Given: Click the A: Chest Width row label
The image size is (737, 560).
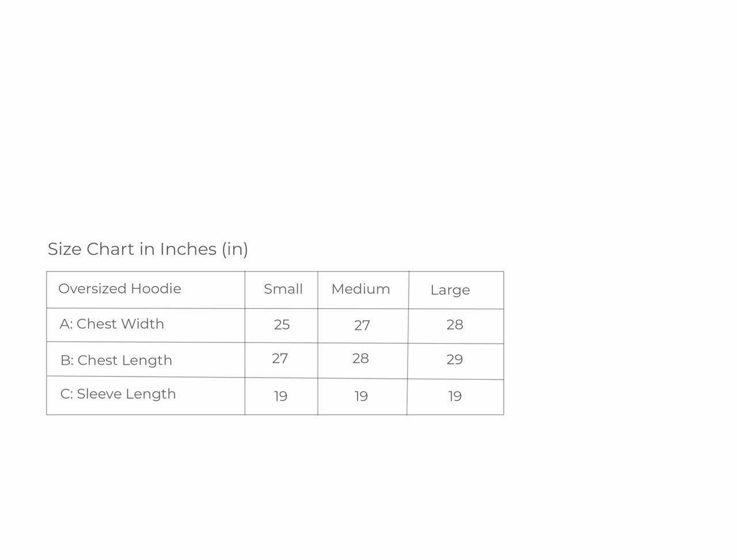Looking at the screenshot, I should 112,324.
